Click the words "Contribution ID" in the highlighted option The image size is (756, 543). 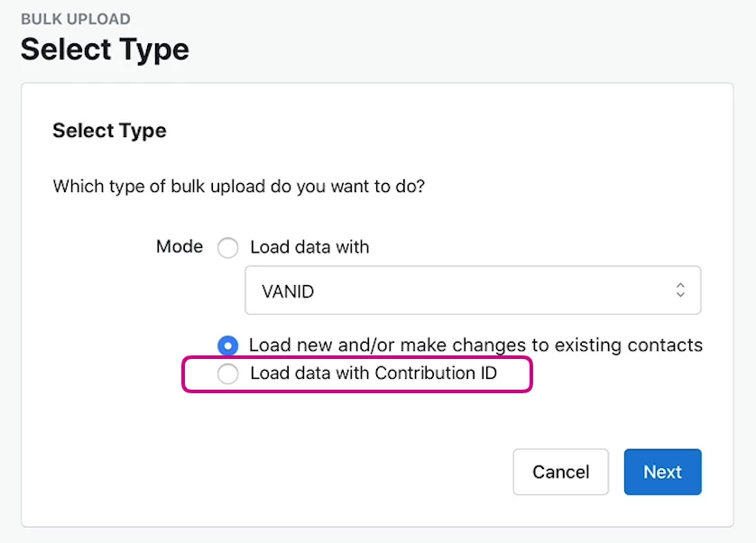coord(436,373)
